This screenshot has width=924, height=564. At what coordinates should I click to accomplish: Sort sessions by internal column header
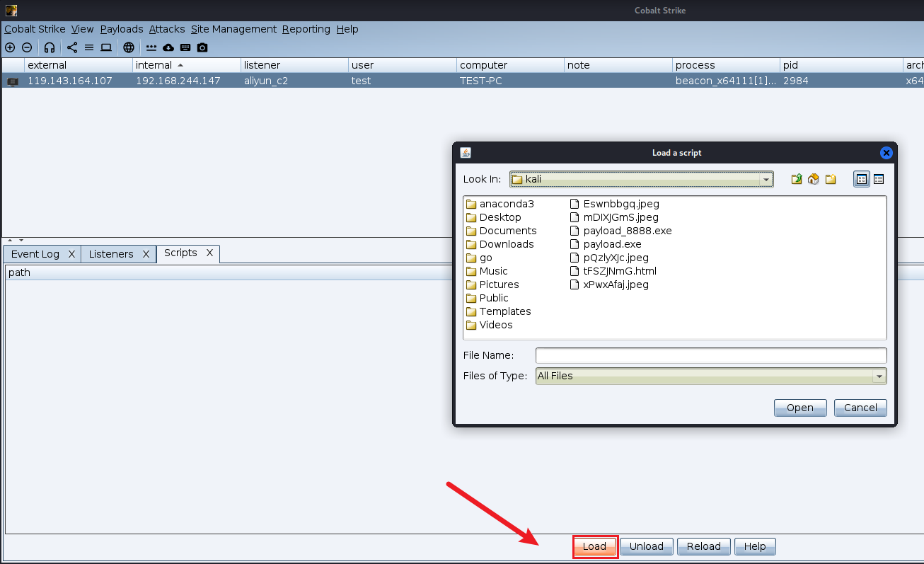tap(186, 65)
